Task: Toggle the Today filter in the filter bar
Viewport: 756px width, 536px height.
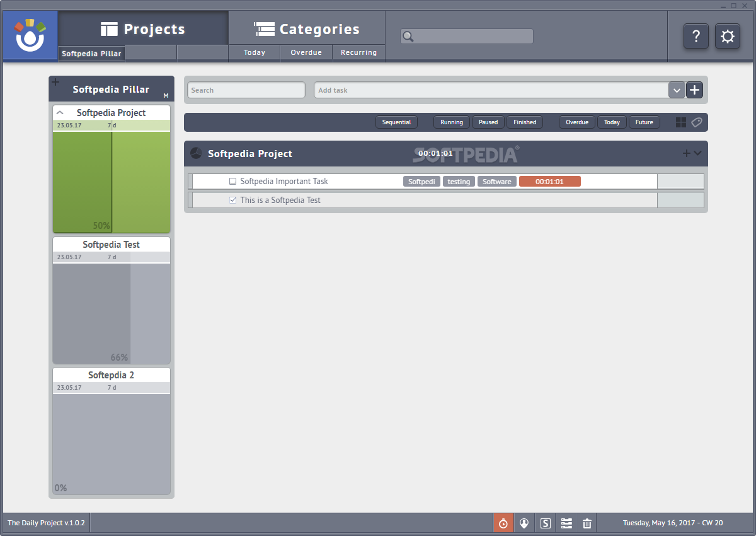Action: (x=612, y=122)
